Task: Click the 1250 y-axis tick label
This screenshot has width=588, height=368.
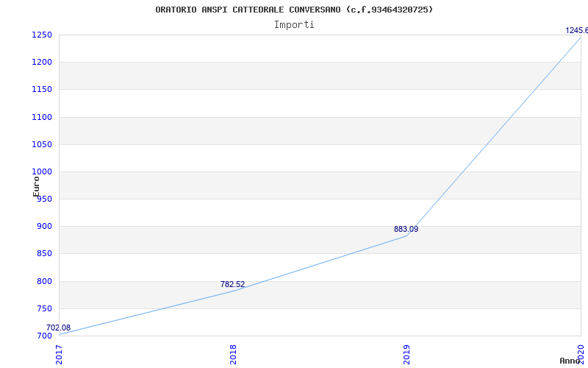Action: [x=42, y=35]
